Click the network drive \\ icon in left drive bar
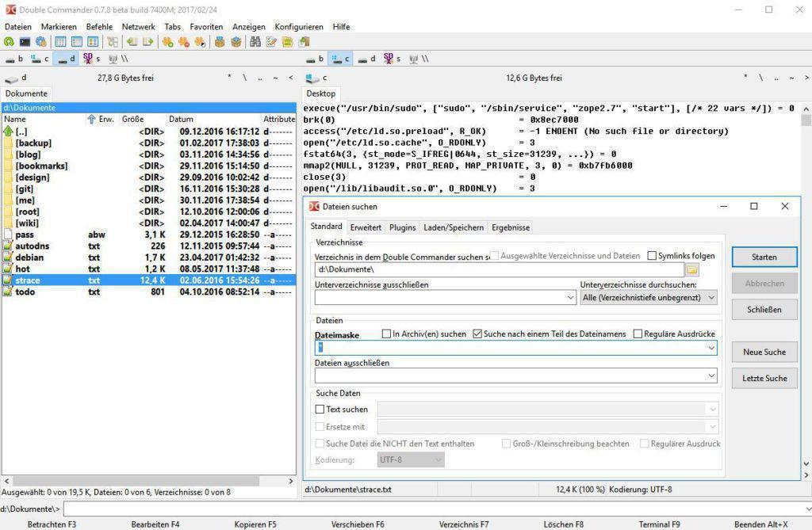Screen dimensions: 812x530 [x=117, y=59]
